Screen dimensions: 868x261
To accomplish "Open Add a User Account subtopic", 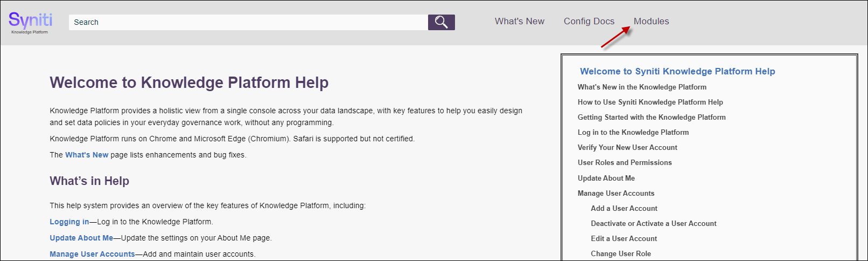I will tap(624, 208).
